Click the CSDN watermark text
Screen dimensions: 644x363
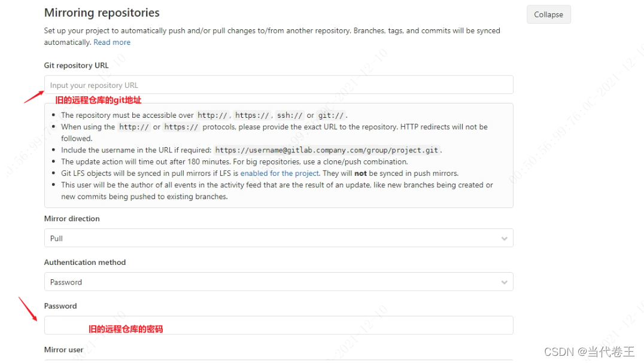[590, 352]
